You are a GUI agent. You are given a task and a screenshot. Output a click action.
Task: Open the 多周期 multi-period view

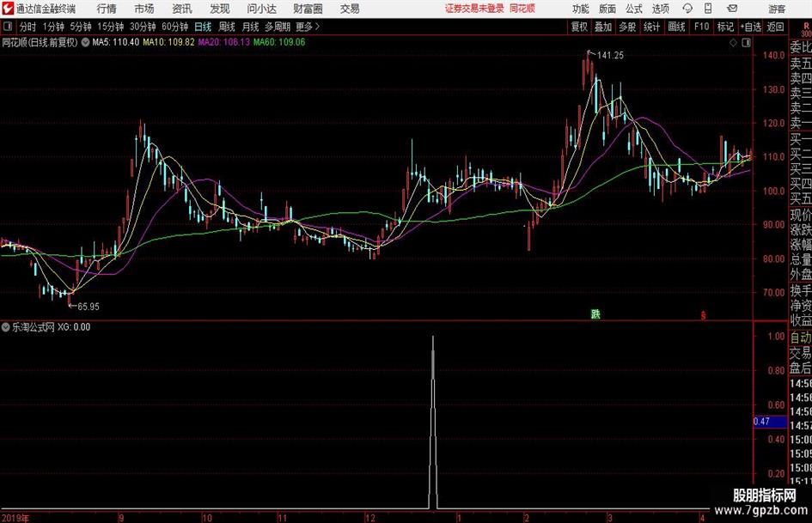pos(278,27)
